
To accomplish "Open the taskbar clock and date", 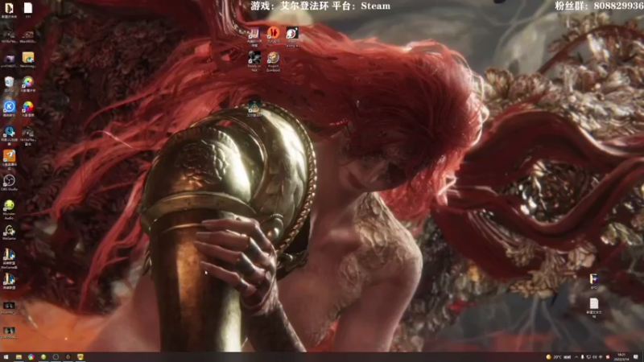I will tap(621, 357).
